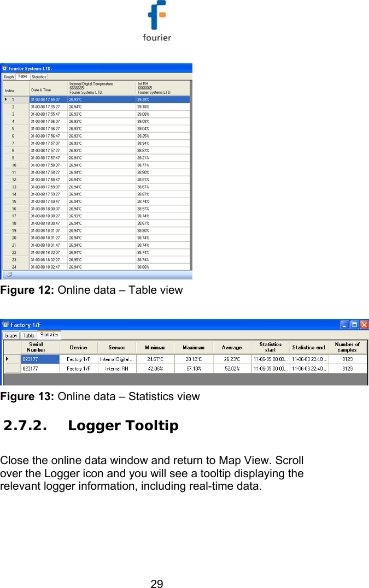
Task: Click the Internal Digital Temperature column header
Action: pyautogui.click(x=102, y=88)
